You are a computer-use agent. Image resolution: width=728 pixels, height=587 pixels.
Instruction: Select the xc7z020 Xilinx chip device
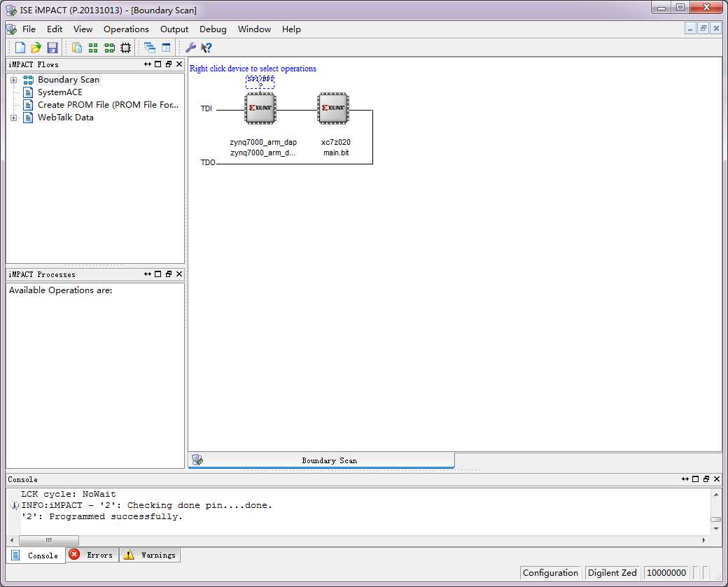point(333,108)
